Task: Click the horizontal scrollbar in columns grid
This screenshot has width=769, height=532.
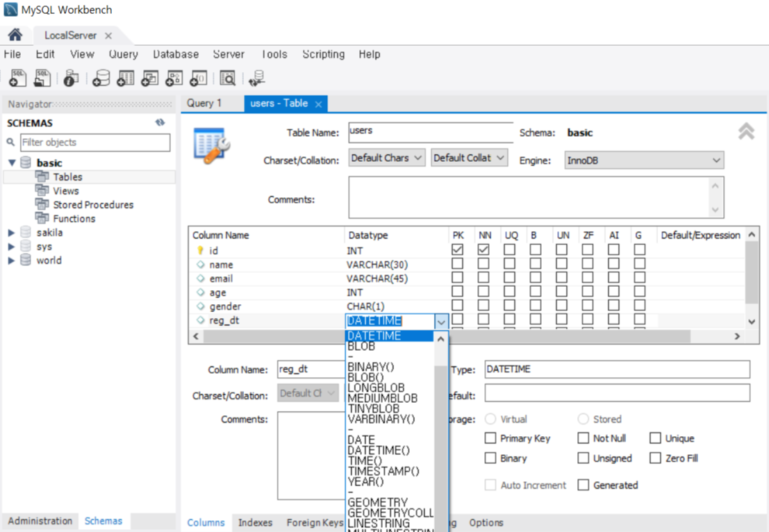Action: 447,336
